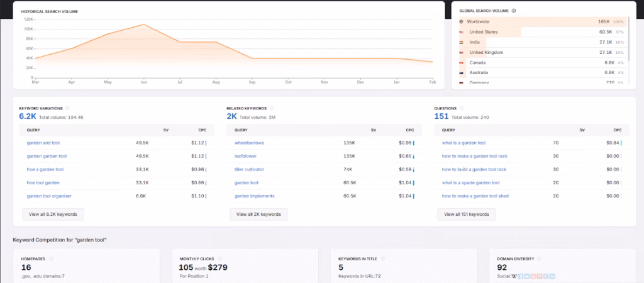The height and width of the screenshot is (283, 644).
Task: Click the Wikipedia social icon
Action: (x=516, y=275)
